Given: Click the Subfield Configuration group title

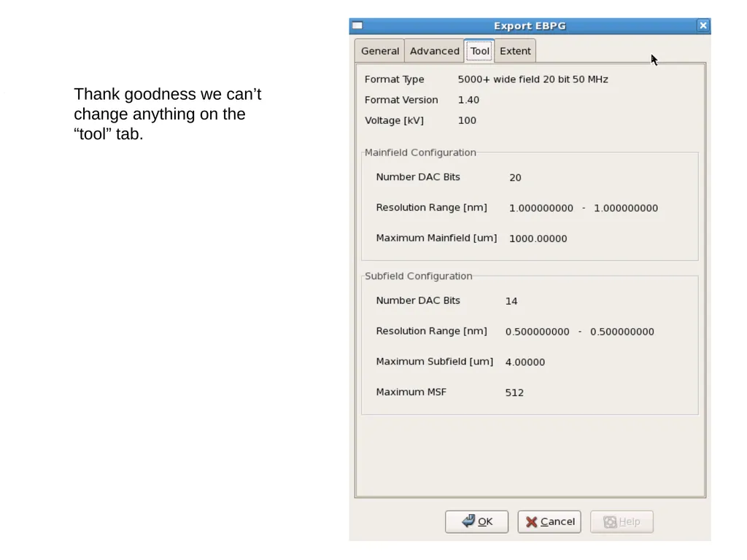Looking at the screenshot, I should [x=418, y=276].
